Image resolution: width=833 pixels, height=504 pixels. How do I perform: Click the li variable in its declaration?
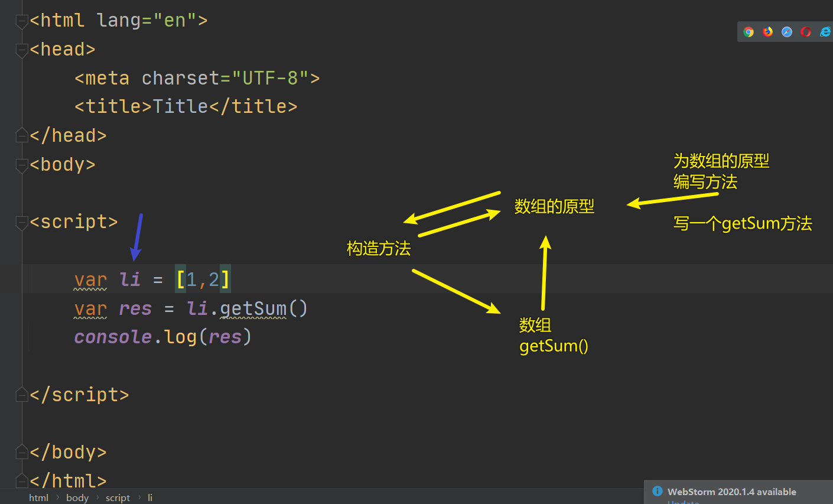point(129,279)
